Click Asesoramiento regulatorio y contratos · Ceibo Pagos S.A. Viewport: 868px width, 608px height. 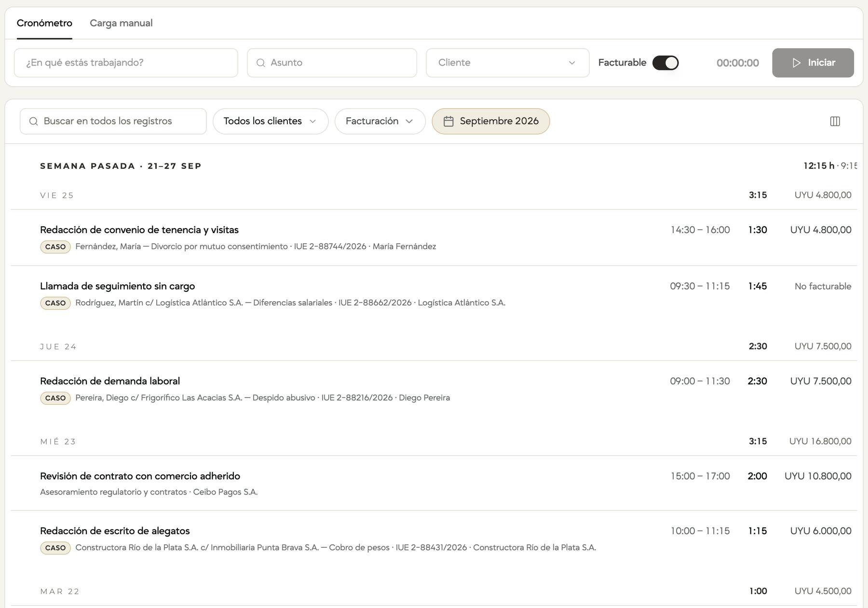pos(149,492)
